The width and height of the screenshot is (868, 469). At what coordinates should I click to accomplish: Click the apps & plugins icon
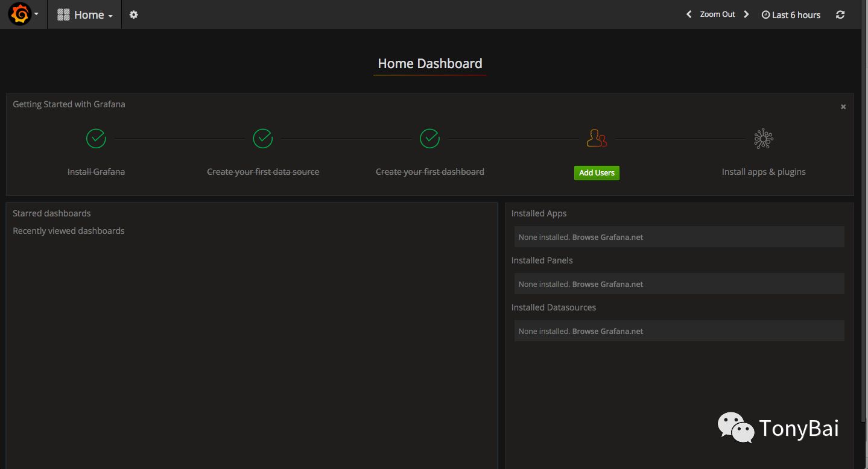coord(764,138)
